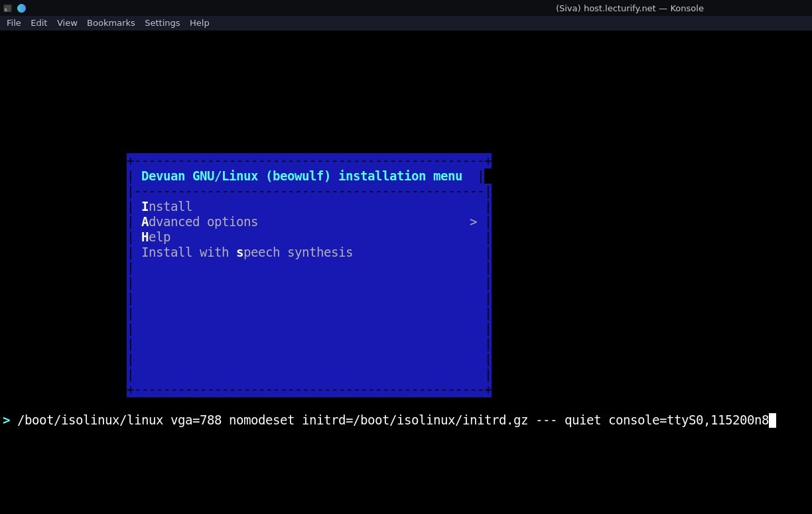Image resolution: width=812 pixels, height=514 pixels.
Task: Open the Bookmarks menu
Action: (111, 23)
